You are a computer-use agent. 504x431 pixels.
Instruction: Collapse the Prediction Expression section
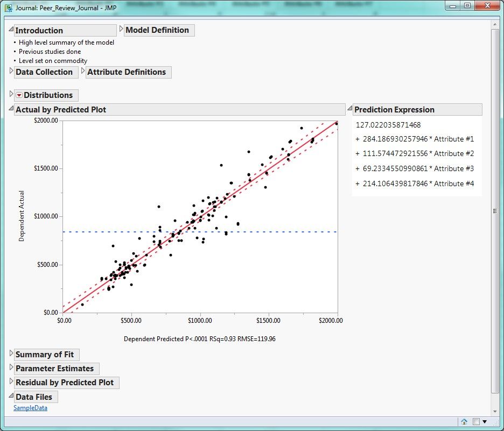pyautogui.click(x=349, y=108)
